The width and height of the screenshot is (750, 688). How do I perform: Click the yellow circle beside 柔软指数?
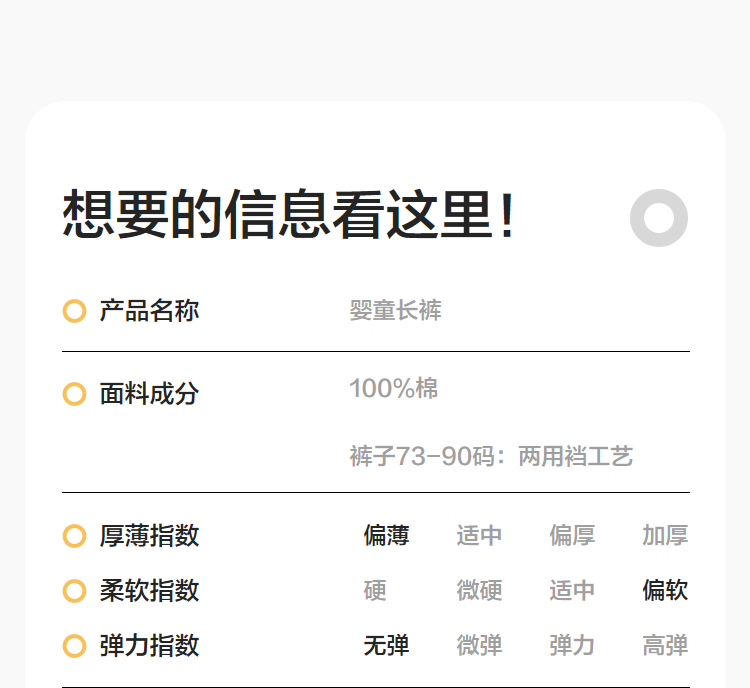[x=74, y=591]
